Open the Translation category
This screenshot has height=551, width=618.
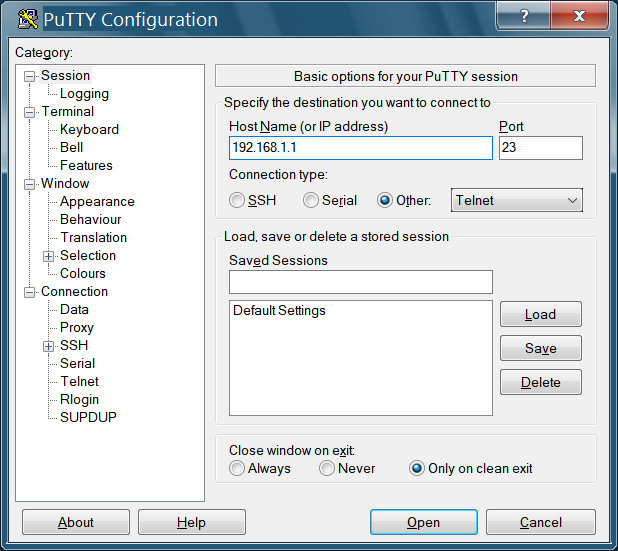point(93,237)
